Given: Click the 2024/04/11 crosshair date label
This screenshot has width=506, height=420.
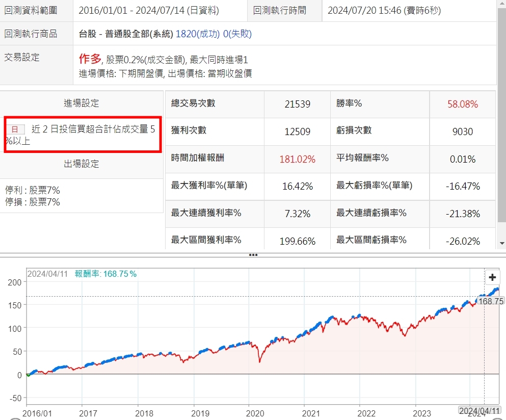Looking at the screenshot, I should [480, 410].
